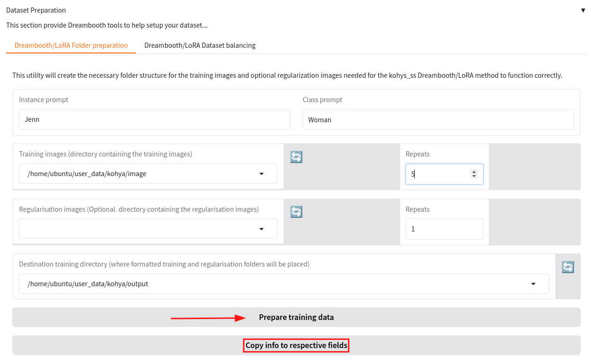This screenshot has height=364, width=591.
Task: Select the regularisation Repeats field showing 1
Action: coord(444,229)
